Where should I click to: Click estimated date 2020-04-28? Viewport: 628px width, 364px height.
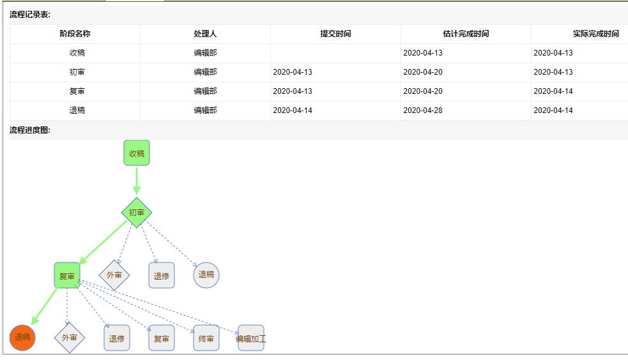(423, 110)
